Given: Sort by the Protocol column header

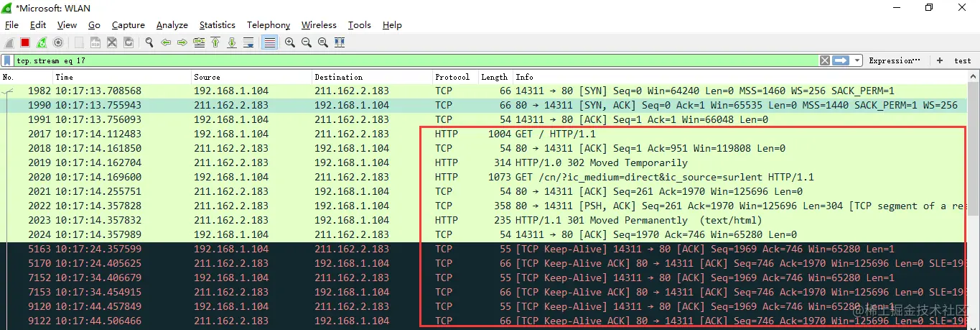Looking at the screenshot, I should [x=454, y=77].
